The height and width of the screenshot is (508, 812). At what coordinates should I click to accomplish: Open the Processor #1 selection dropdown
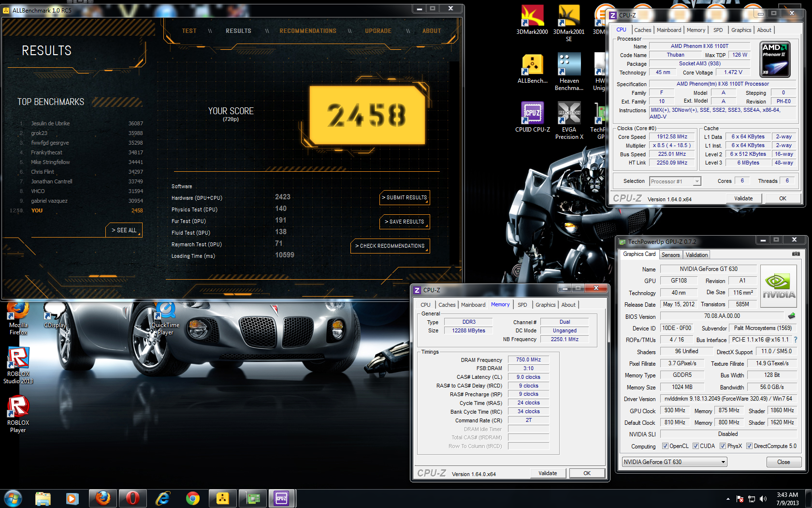(675, 181)
